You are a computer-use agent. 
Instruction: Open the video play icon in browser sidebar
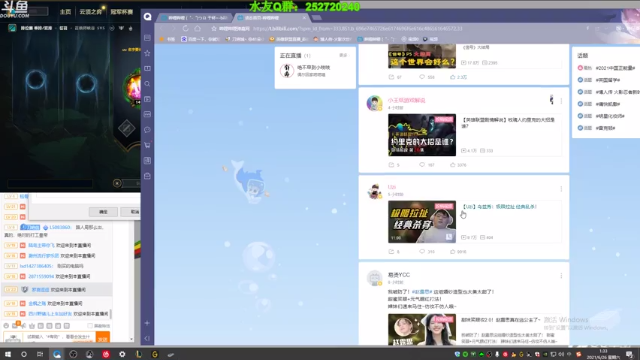coord(147,99)
